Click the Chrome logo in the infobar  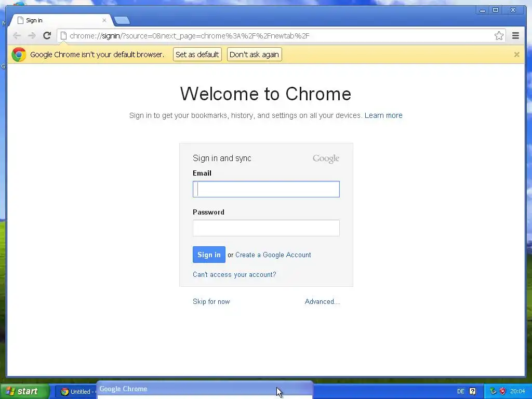point(19,54)
